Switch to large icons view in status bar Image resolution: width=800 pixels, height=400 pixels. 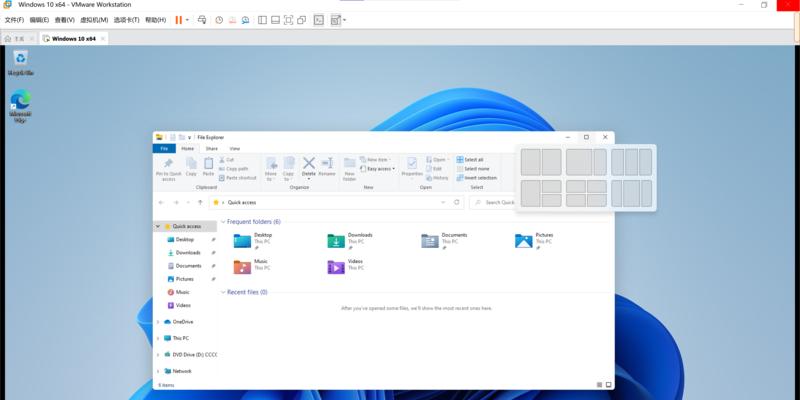point(608,385)
